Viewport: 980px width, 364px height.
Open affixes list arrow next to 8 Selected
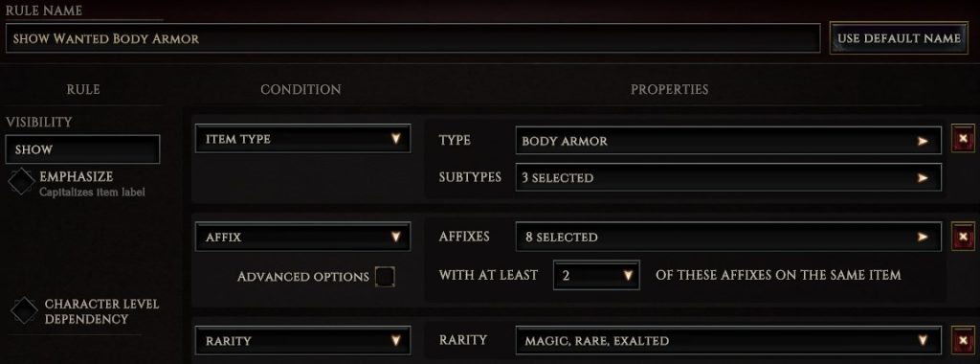point(923,237)
